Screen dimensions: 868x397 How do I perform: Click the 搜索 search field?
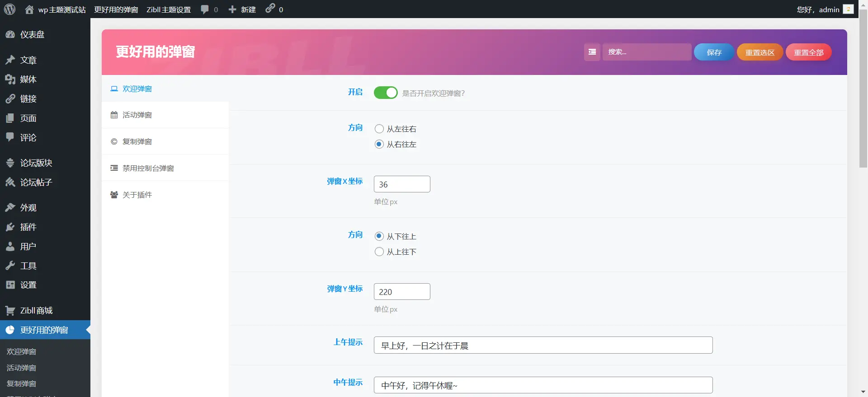coord(647,52)
